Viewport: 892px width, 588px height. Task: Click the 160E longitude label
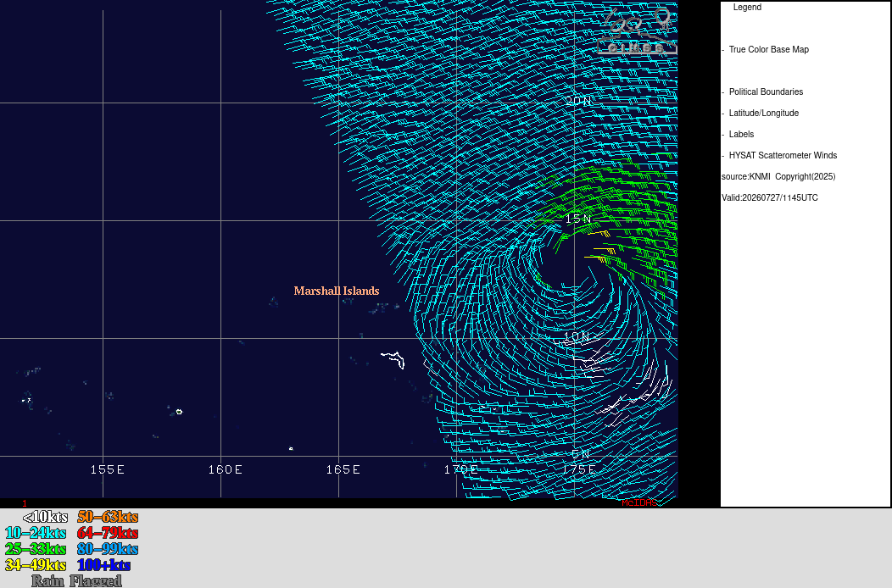point(226,469)
